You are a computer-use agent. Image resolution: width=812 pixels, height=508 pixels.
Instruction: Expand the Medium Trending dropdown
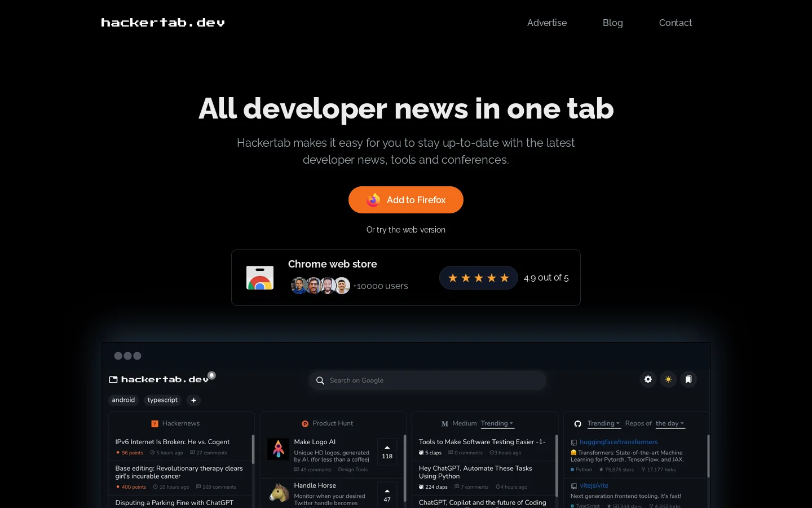pyautogui.click(x=497, y=424)
